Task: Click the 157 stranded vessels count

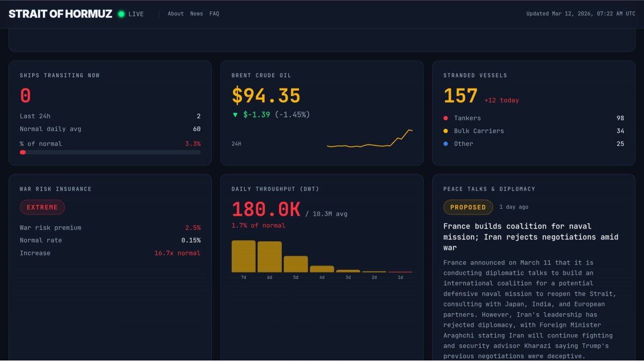Action: pyautogui.click(x=460, y=96)
